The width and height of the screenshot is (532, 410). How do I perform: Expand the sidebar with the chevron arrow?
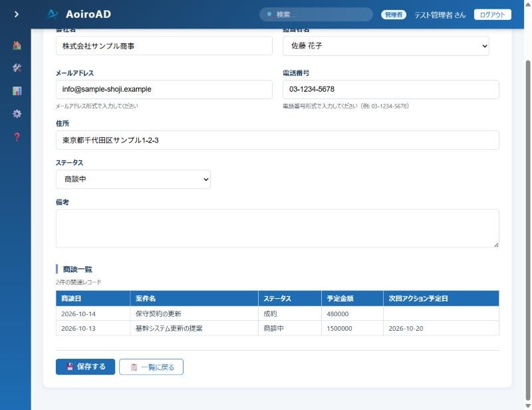pyautogui.click(x=16, y=14)
